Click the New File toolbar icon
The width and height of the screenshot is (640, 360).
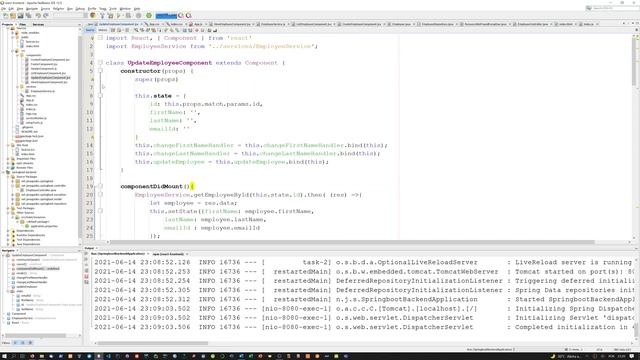click(x=6, y=16)
